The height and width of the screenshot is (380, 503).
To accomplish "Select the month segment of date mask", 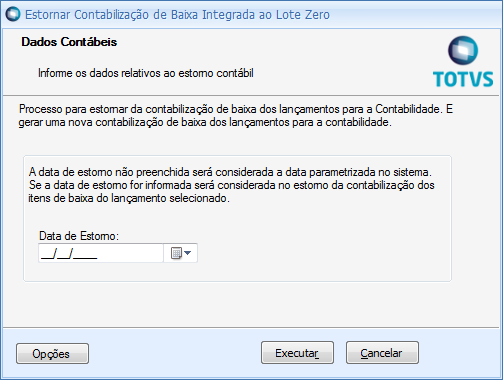I will pyautogui.click(x=63, y=254).
